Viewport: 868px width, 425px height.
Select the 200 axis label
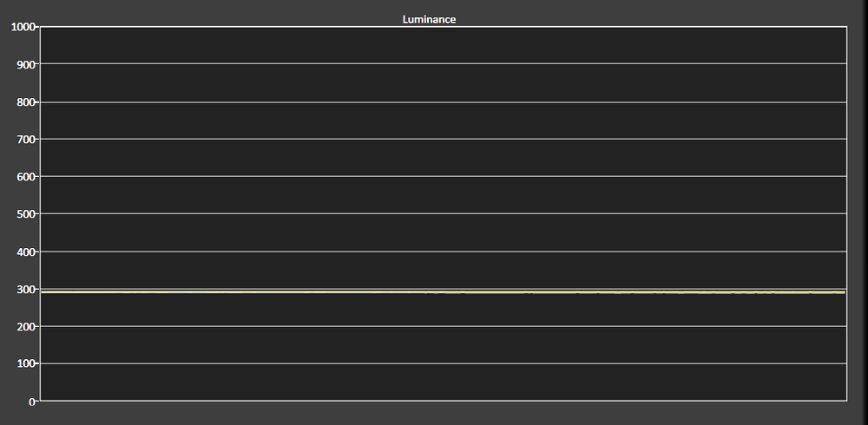26,327
